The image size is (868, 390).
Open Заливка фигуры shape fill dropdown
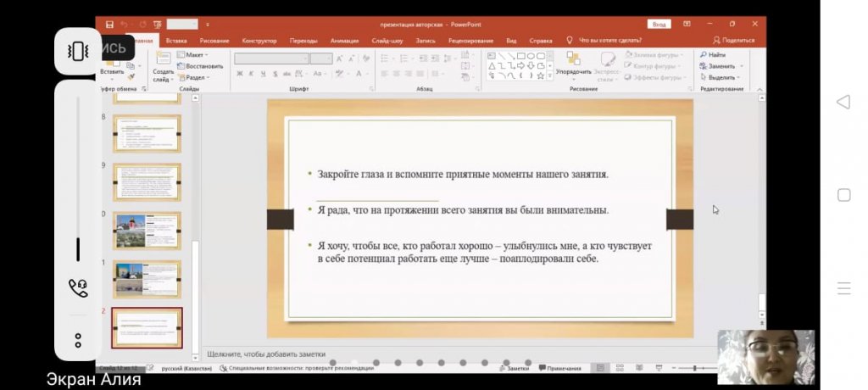655,55
